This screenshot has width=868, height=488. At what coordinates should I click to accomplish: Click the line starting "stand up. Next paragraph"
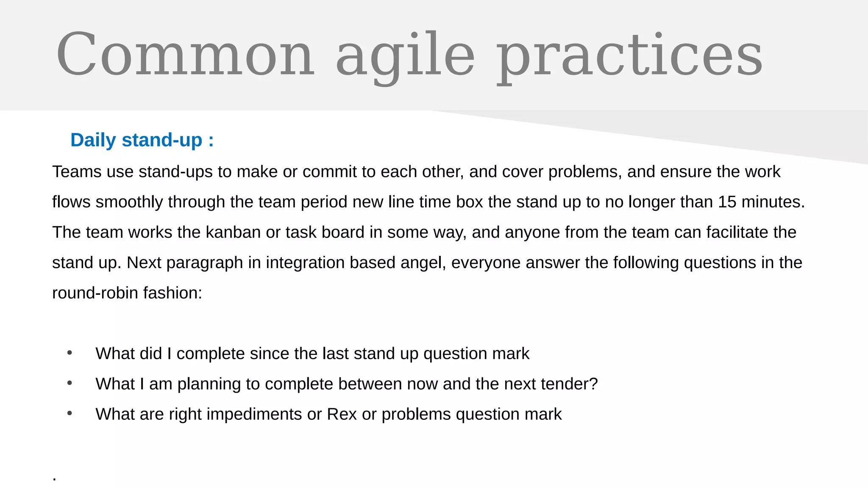click(427, 263)
